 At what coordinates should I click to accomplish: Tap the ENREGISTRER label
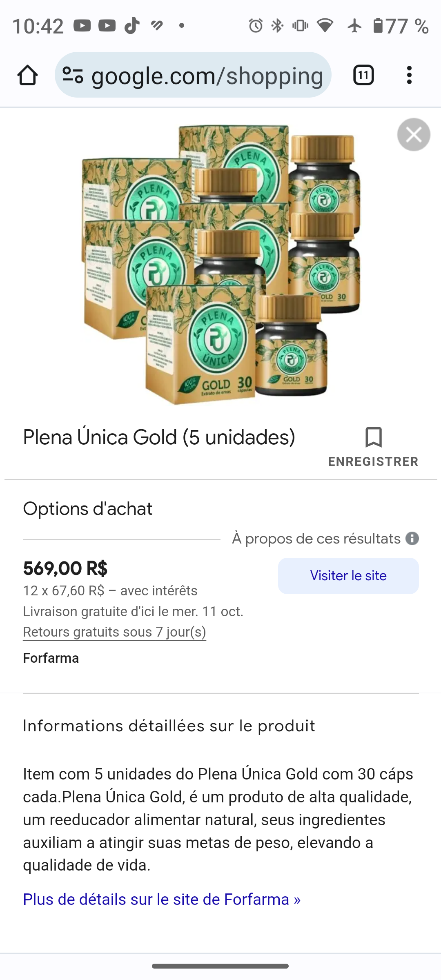[373, 461]
